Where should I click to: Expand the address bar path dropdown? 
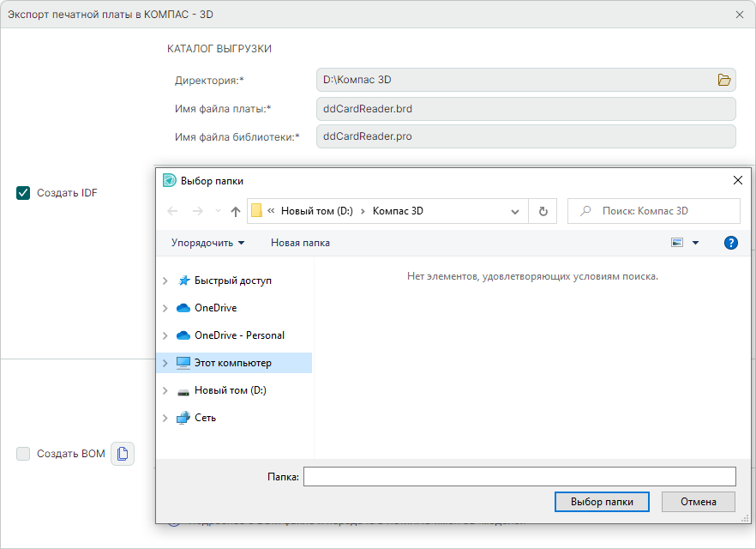[x=515, y=211]
